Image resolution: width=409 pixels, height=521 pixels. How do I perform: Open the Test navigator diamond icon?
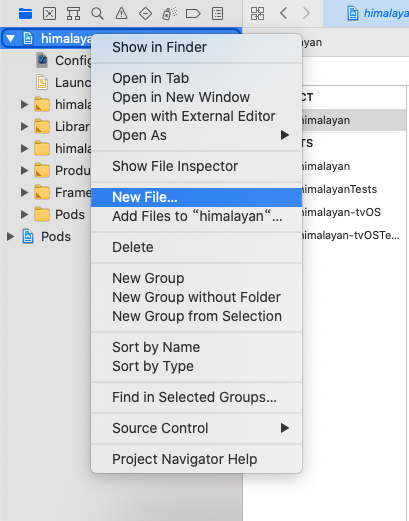(145, 14)
